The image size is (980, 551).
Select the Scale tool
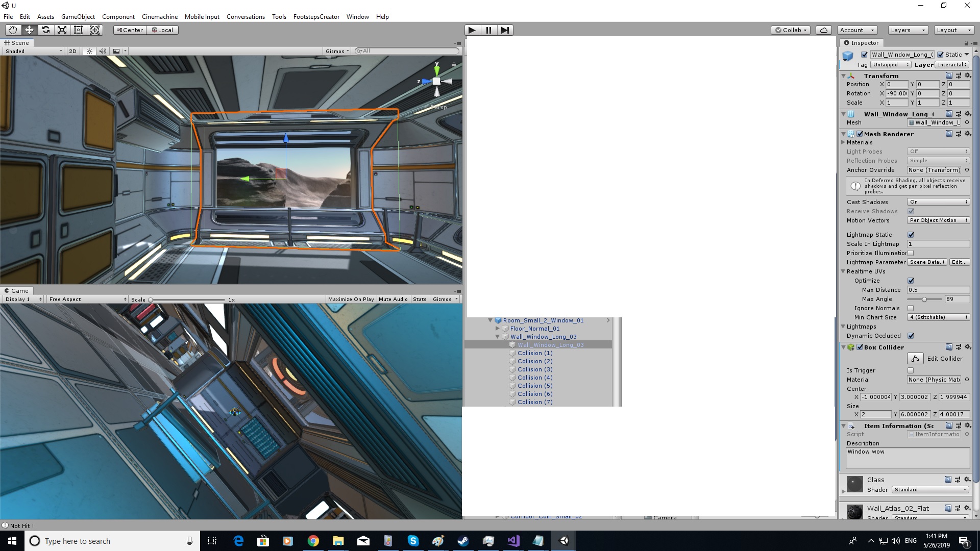[x=62, y=30]
